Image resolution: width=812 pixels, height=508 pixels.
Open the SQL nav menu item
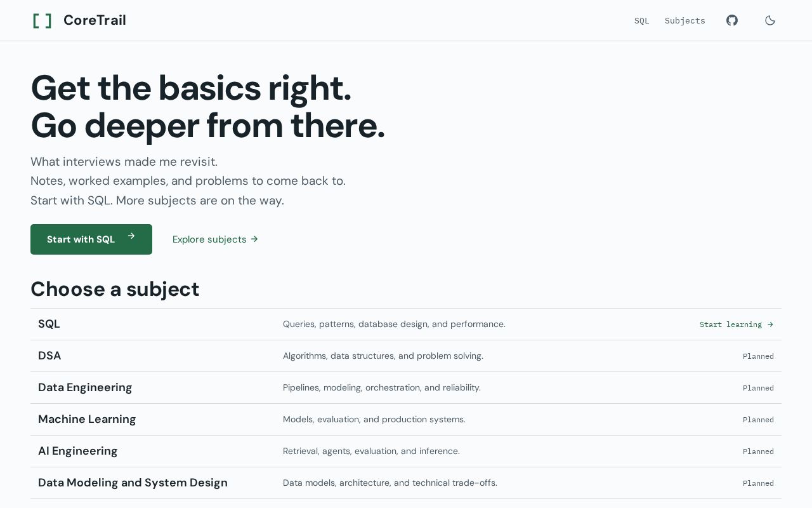coord(642,21)
